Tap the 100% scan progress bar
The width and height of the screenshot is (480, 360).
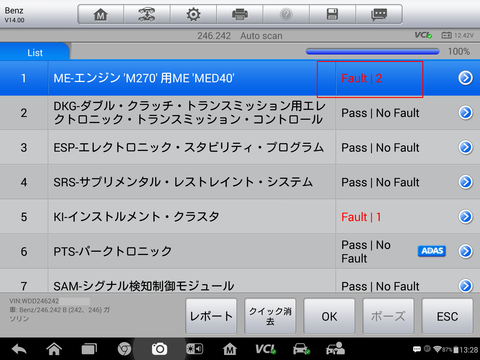point(373,51)
